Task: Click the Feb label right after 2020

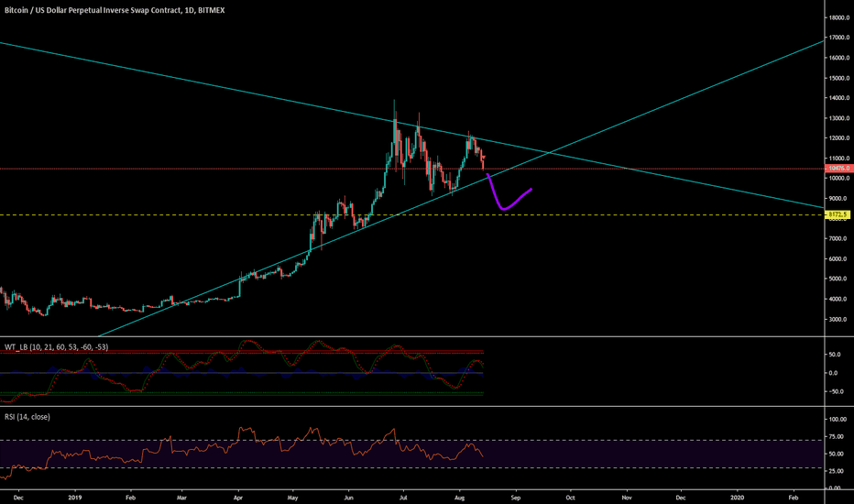Action: (793, 497)
